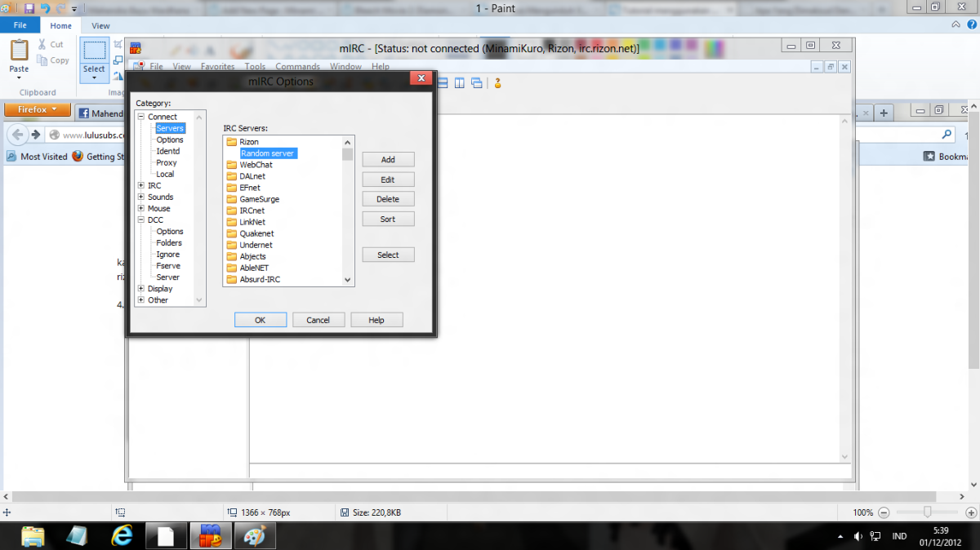Screen dimensions: 980x550
Task: Click Cancel in mIRC Options
Action: (x=318, y=320)
